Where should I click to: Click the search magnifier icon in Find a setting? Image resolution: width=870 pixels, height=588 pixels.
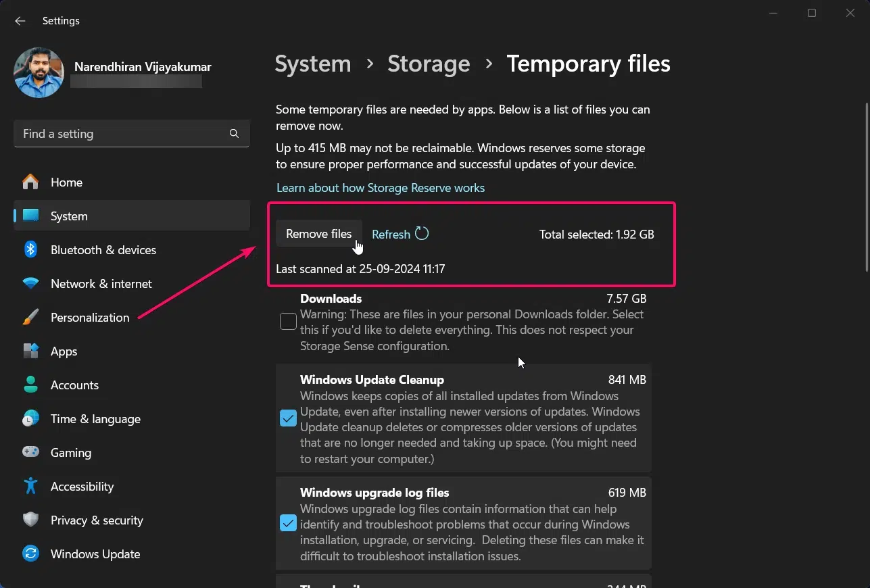pyautogui.click(x=234, y=134)
